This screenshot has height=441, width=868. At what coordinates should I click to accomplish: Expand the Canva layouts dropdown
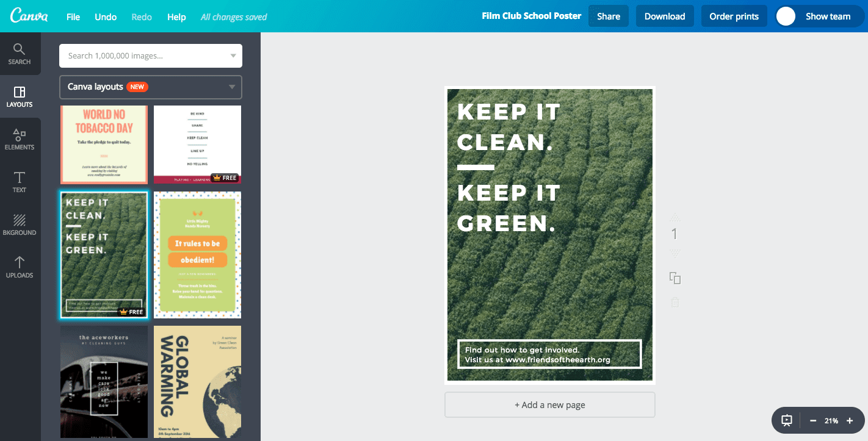231,87
